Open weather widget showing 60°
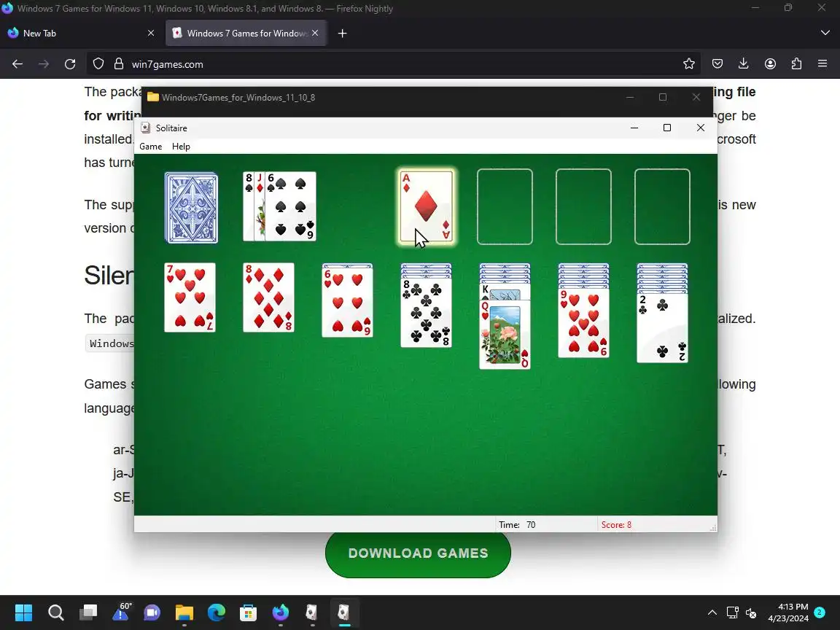The width and height of the screenshot is (840, 630). tap(122, 611)
